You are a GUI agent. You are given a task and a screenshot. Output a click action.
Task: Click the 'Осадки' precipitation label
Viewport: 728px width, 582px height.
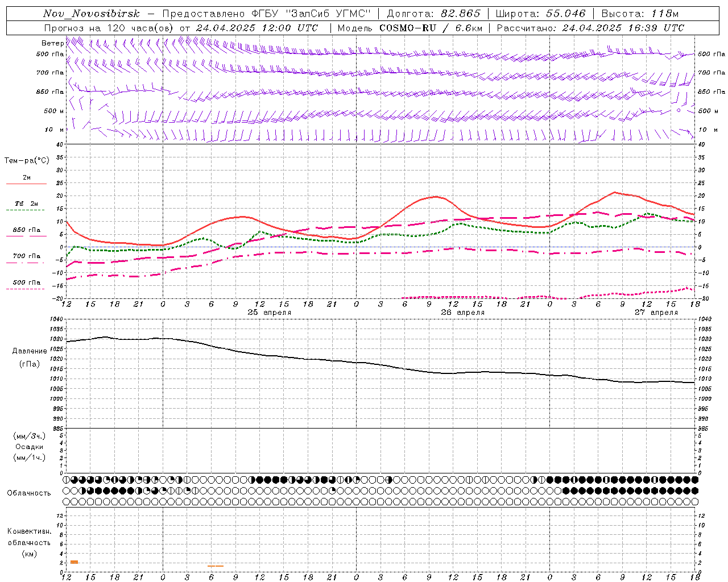pos(30,447)
